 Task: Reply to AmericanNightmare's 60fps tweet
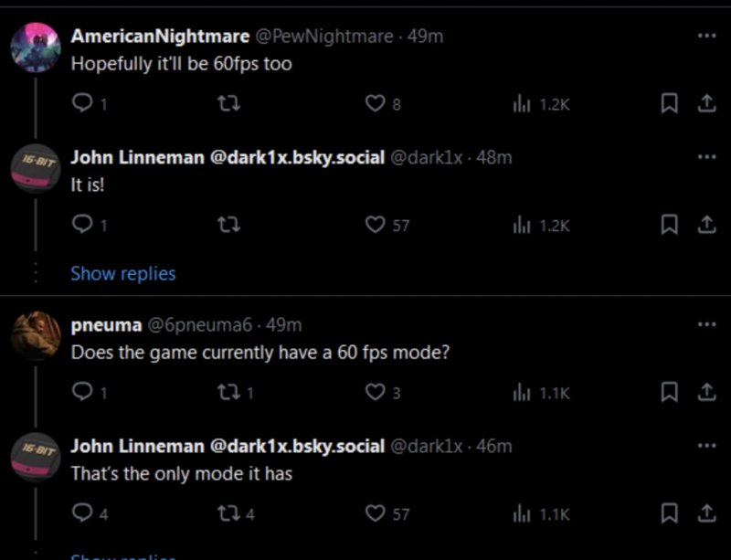click(80, 104)
